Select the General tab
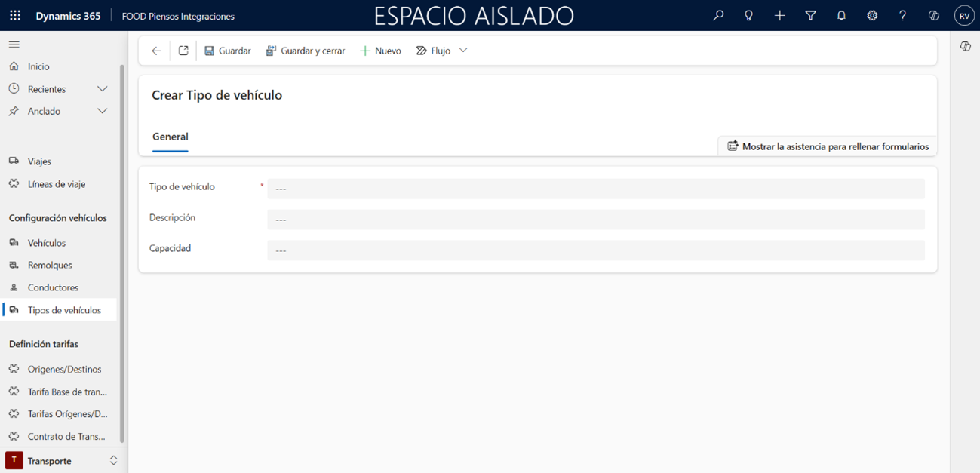 [x=171, y=137]
